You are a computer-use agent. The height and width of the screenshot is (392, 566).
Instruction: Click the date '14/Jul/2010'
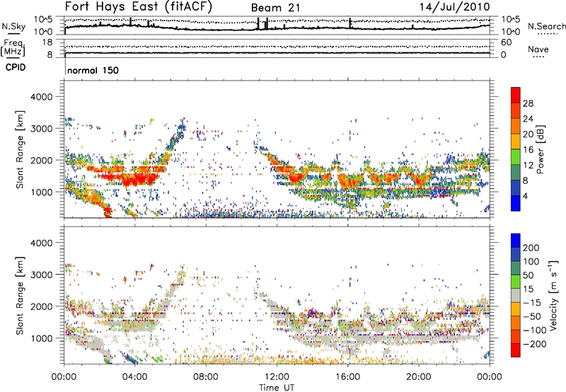tap(454, 6)
